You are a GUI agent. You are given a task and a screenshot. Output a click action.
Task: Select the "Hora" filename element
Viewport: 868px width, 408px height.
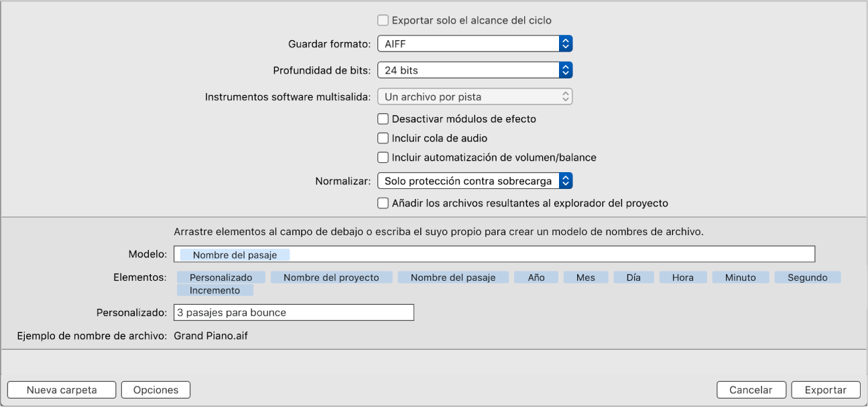683,277
